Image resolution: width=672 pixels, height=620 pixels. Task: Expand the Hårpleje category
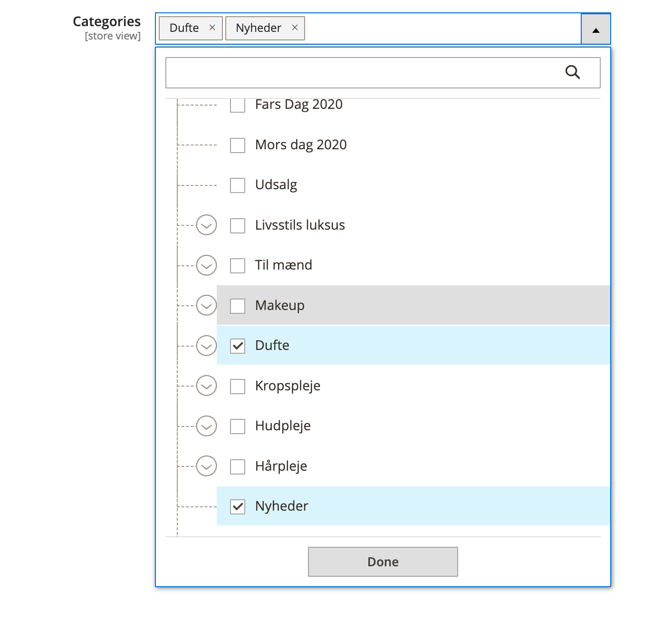[x=206, y=466]
